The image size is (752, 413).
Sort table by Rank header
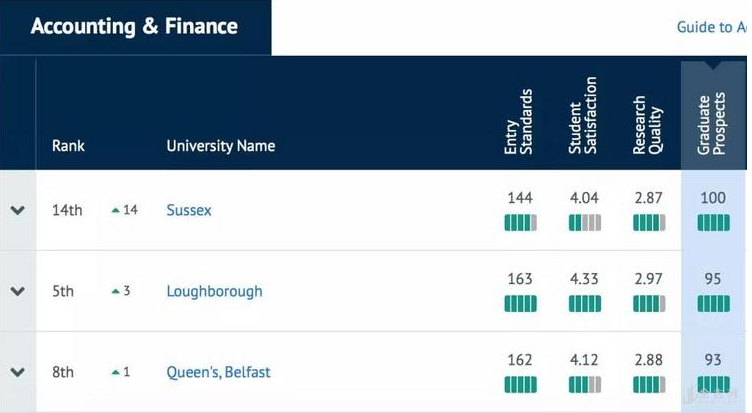tap(68, 146)
